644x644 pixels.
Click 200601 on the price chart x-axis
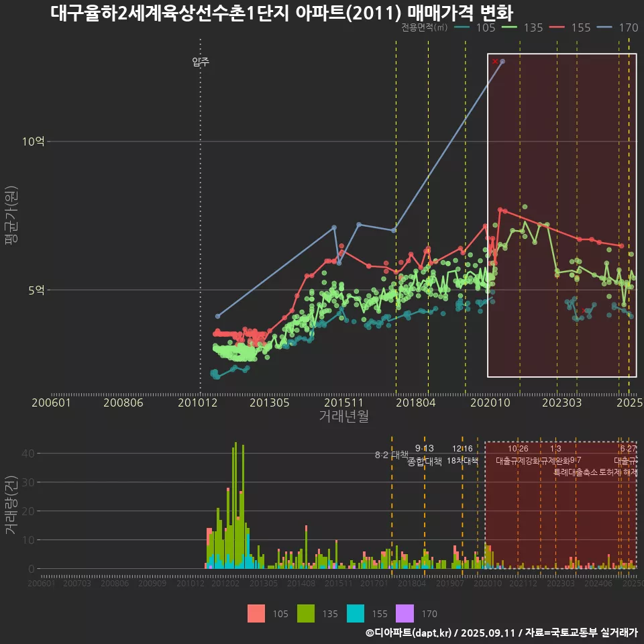coord(51,402)
